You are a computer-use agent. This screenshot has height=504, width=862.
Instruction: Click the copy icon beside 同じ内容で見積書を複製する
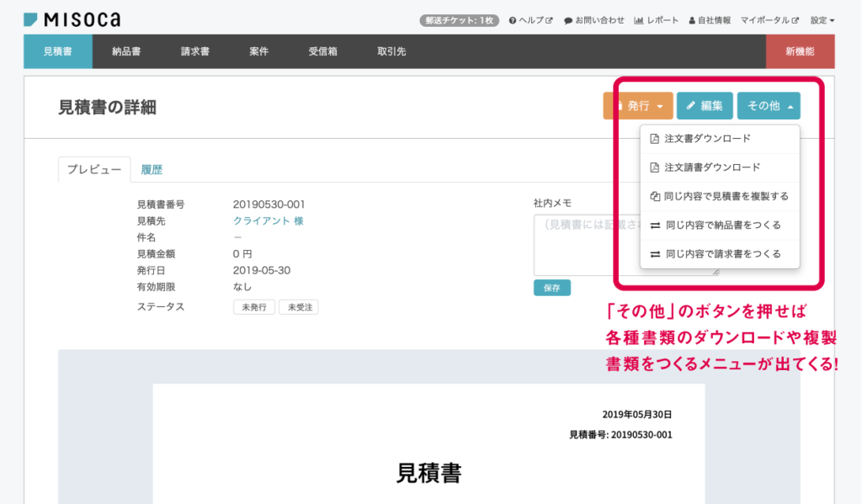click(x=655, y=196)
